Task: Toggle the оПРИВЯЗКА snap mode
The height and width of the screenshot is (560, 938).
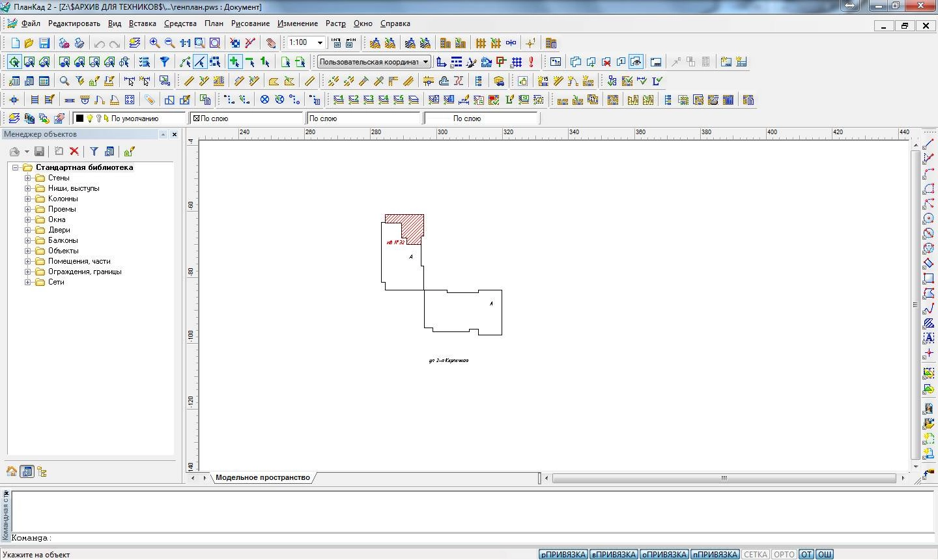Action: [664, 554]
